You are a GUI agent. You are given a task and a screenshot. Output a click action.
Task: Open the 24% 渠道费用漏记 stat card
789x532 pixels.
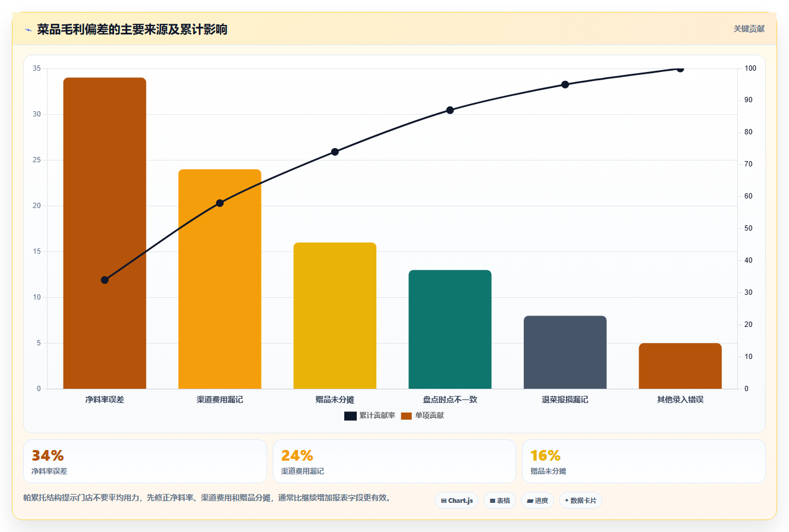tap(394, 461)
